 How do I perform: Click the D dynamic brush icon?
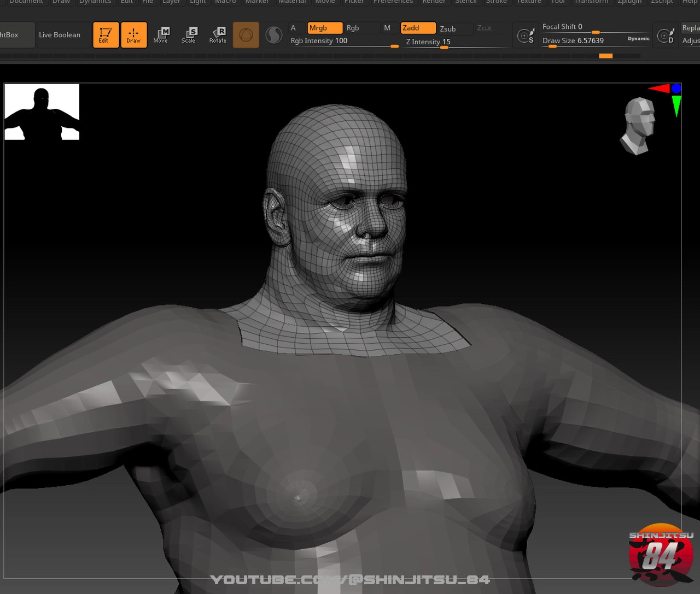click(x=666, y=36)
